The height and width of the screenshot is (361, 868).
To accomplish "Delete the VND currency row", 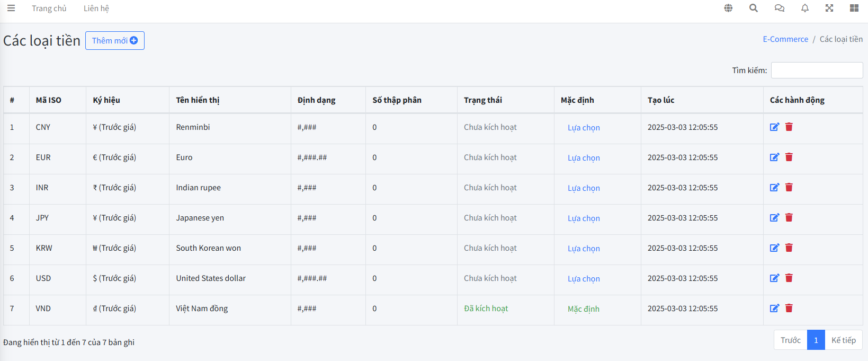I will [x=789, y=308].
